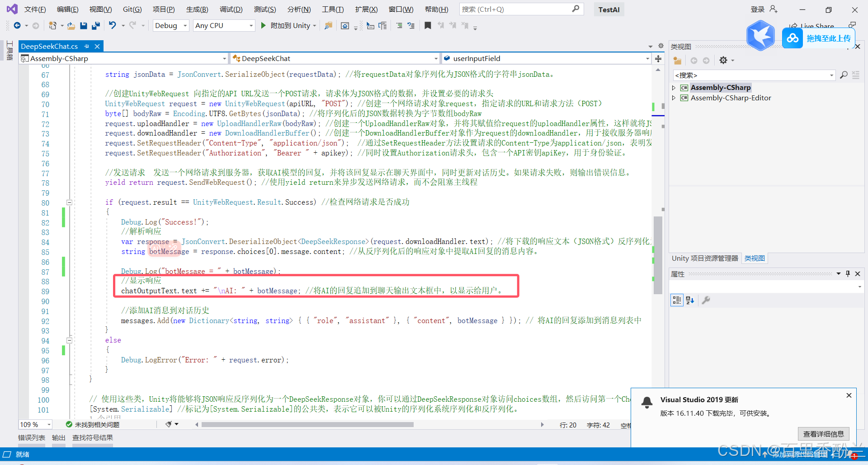Click the Save All toolbar icon
Screen dimensions: 868x465
(x=95, y=26)
